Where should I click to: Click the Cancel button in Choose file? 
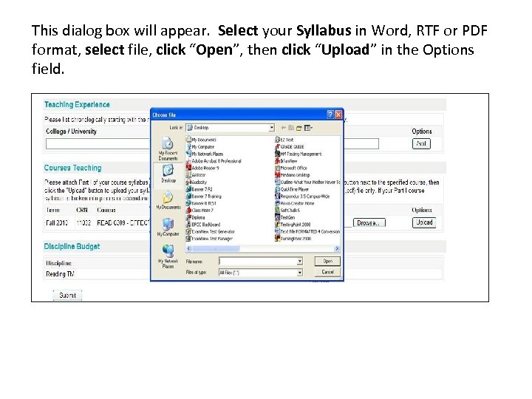(x=327, y=272)
